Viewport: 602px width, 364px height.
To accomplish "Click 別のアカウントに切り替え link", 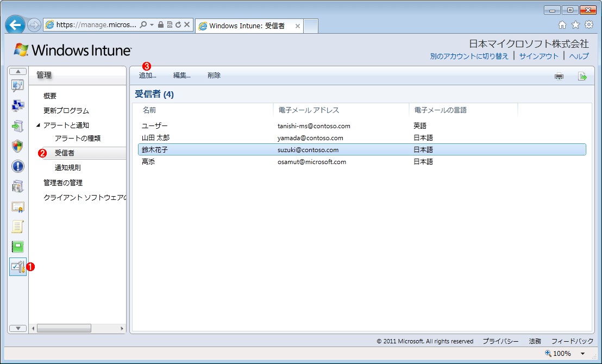I will [x=469, y=56].
